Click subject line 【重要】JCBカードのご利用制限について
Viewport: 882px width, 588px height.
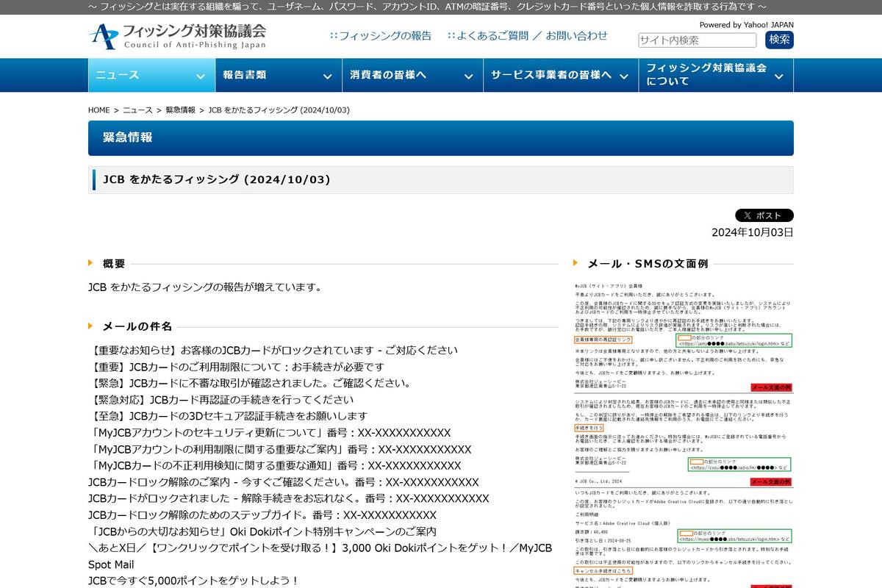[x=236, y=367]
